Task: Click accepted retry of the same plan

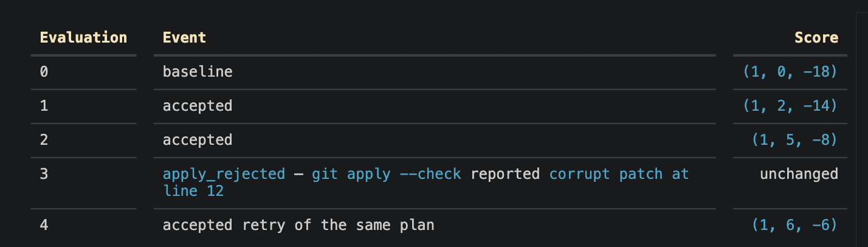Action: (x=298, y=225)
